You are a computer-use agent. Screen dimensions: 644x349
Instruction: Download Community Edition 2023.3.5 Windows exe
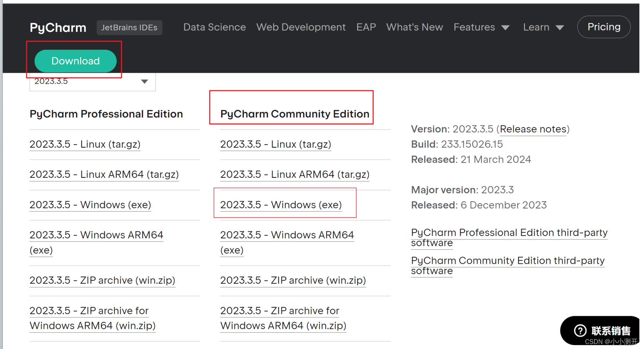click(281, 205)
